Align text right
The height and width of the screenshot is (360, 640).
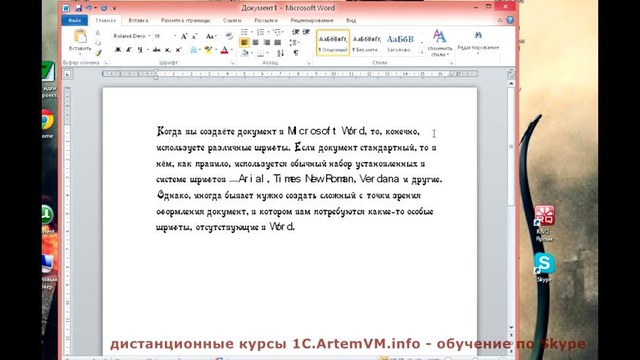tap(267, 42)
